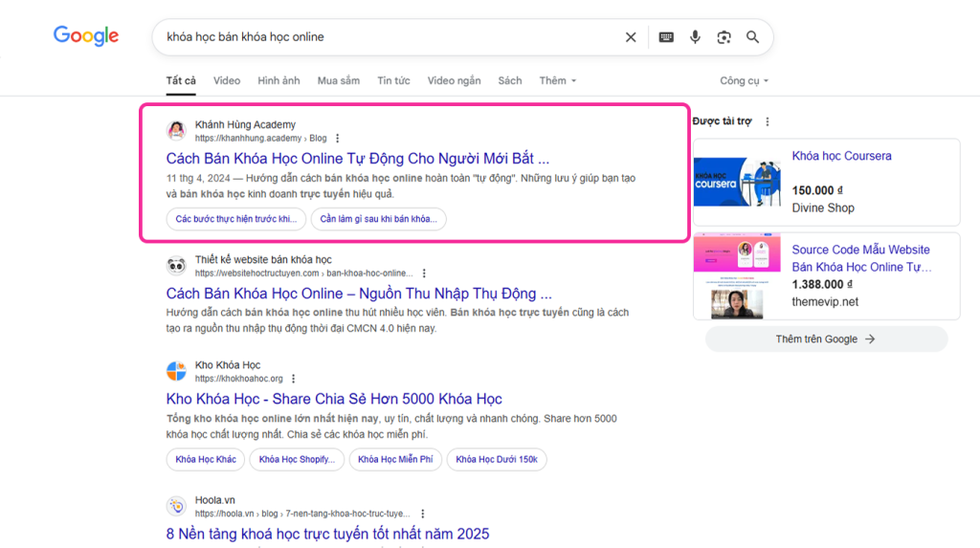Viewport: 980px width, 548px height.
Task: Expand the Công cụ dropdown
Action: (x=744, y=80)
